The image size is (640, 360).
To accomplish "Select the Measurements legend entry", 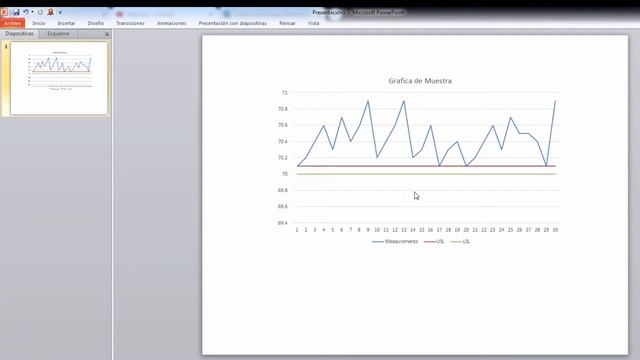I will (395, 242).
